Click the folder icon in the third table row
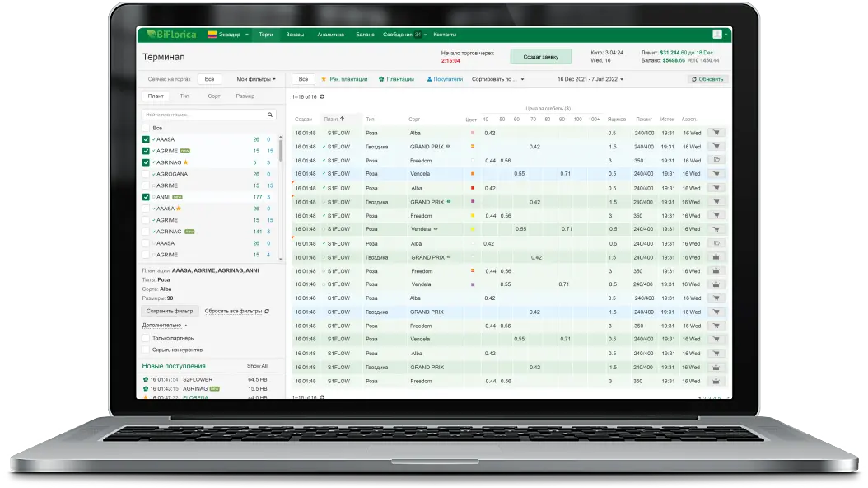Image resolution: width=868 pixels, height=488 pixels. point(716,160)
